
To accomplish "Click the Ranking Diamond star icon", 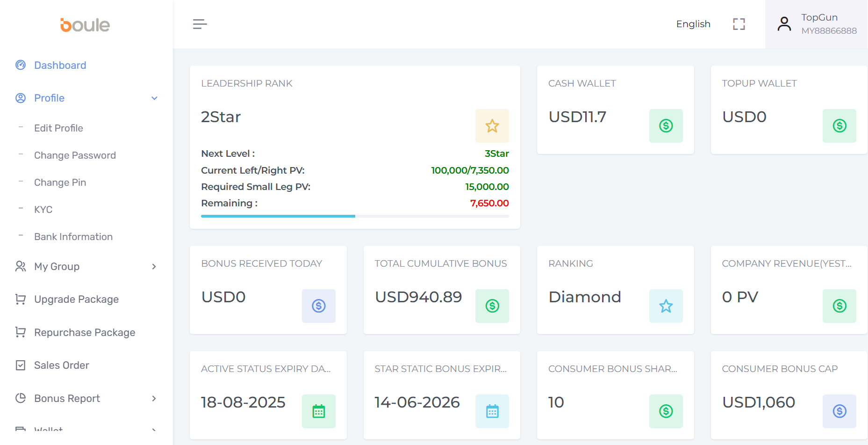I will coord(666,306).
